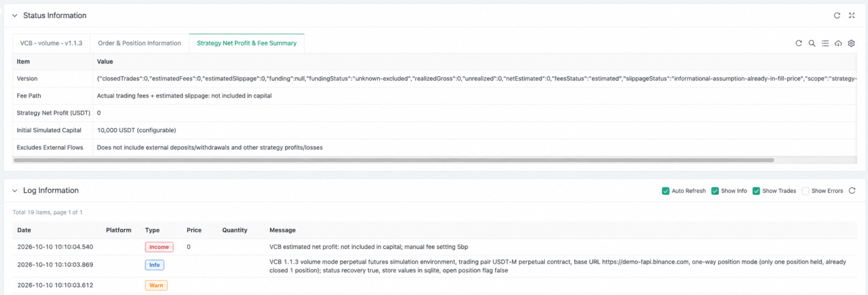Click the Message column header in log

pos(282,230)
